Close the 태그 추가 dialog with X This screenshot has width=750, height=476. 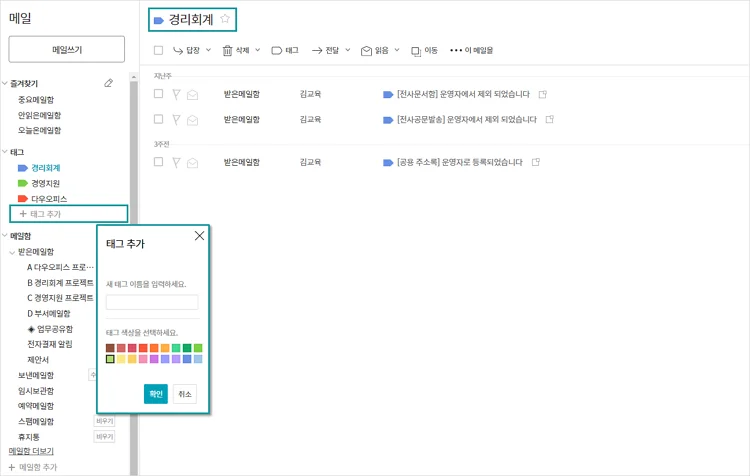click(x=199, y=235)
